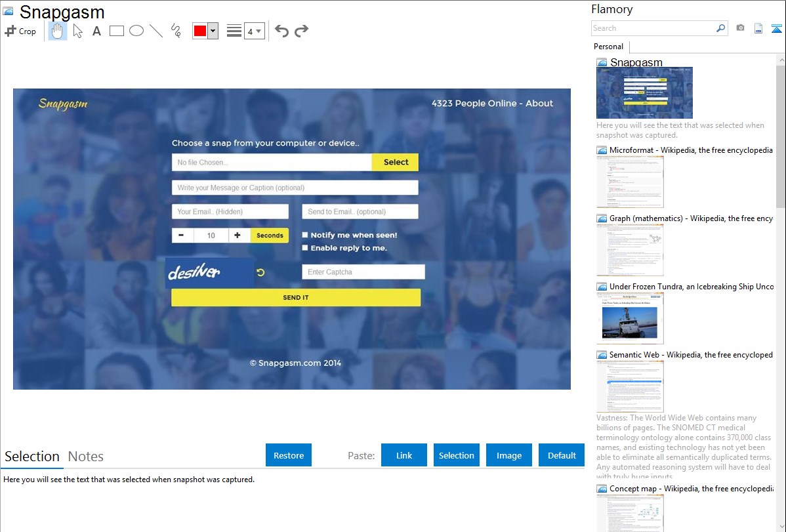Click the camera capture icon

(740, 28)
